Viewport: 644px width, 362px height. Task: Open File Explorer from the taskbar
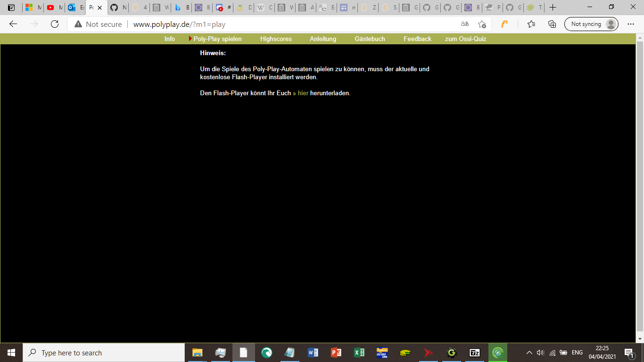coord(197,353)
